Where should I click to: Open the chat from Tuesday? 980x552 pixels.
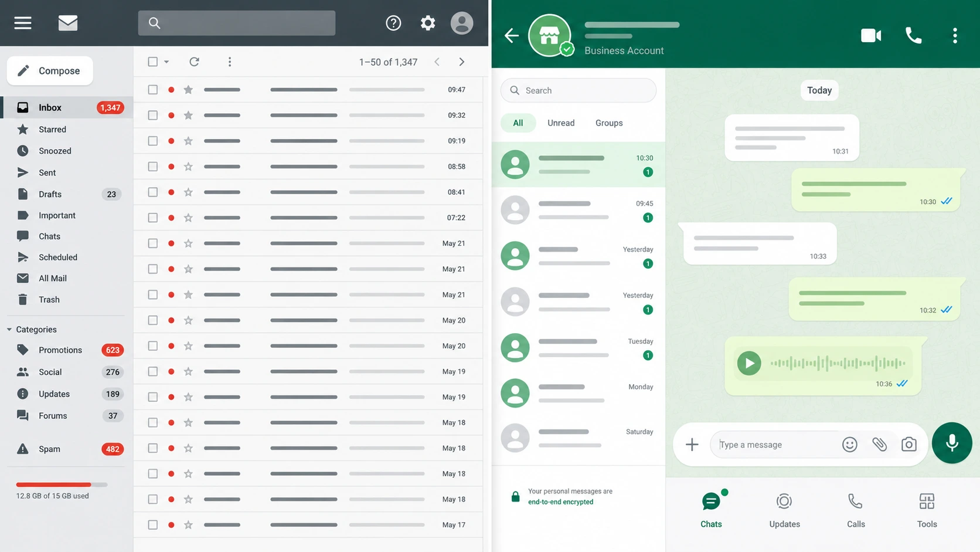coord(578,348)
